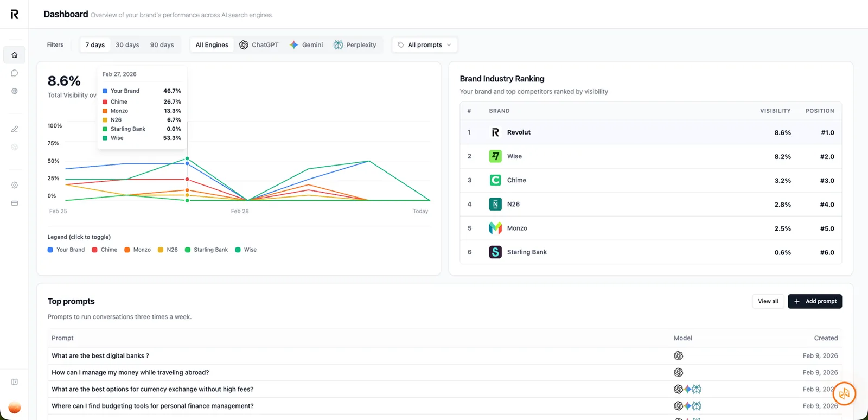Click the Filters label
Viewport: 868px width, 420px height.
pyautogui.click(x=55, y=45)
